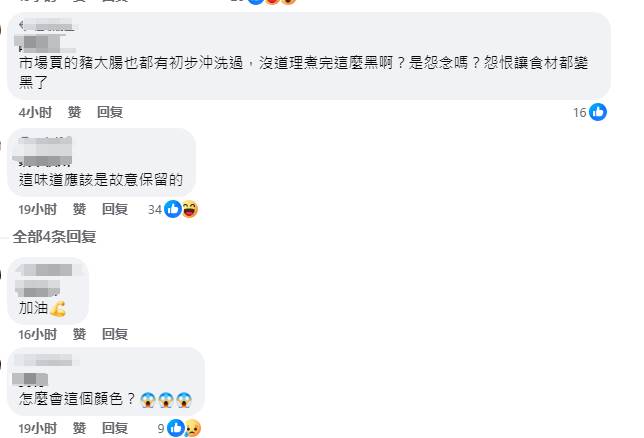Reply to the comment 怎麼會這個顏色

point(115,428)
